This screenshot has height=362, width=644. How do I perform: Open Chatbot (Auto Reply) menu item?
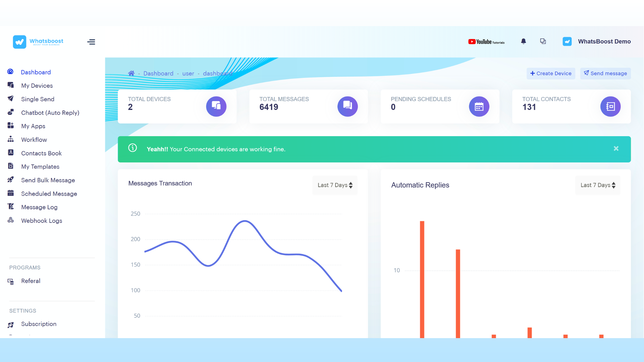(x=50, y=113)
